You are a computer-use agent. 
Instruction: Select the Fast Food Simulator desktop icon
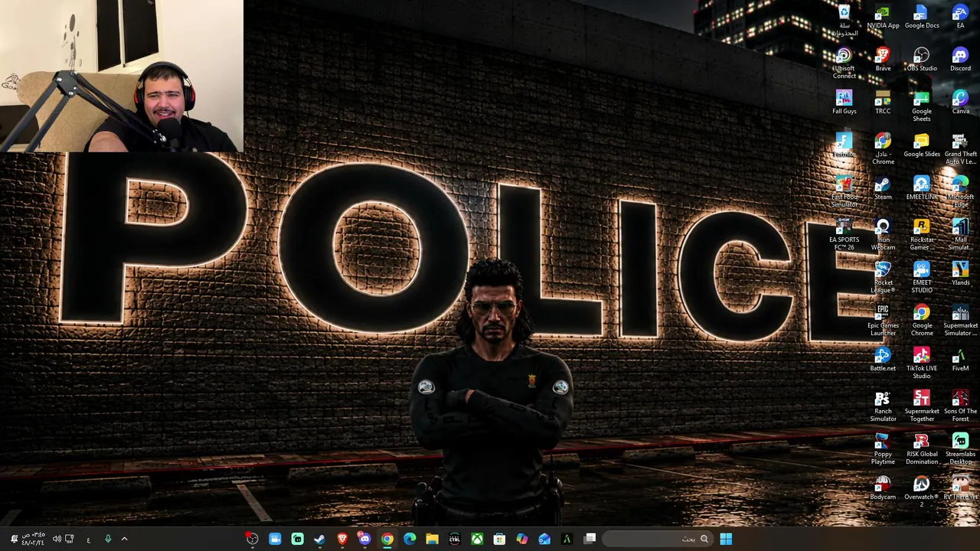click(x=844, y=192)
